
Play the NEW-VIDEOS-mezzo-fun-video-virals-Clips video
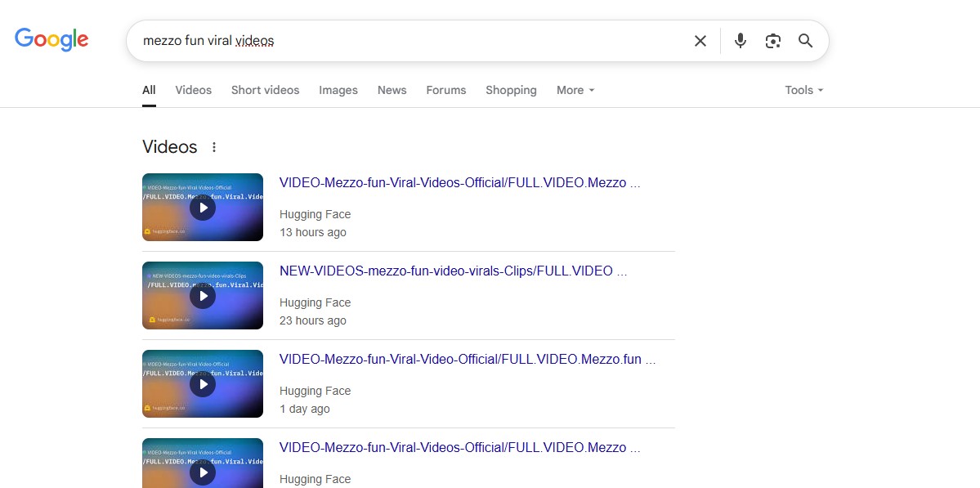click(x=202, y=296)
